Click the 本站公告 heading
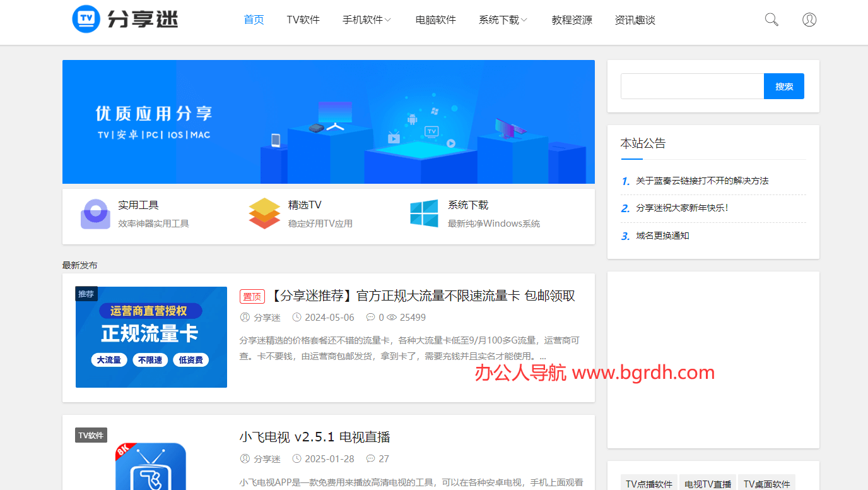 pyautogui.click(x=643, y=143)
